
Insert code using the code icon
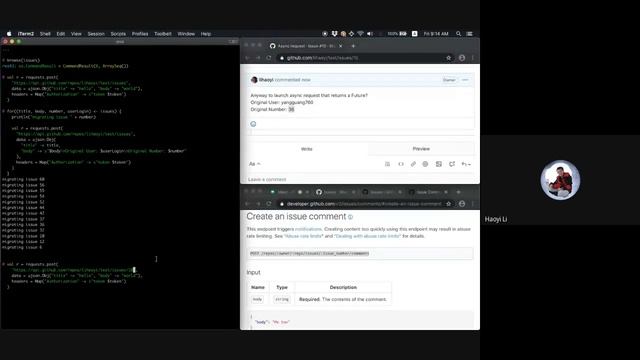click(x=401, y=164)
